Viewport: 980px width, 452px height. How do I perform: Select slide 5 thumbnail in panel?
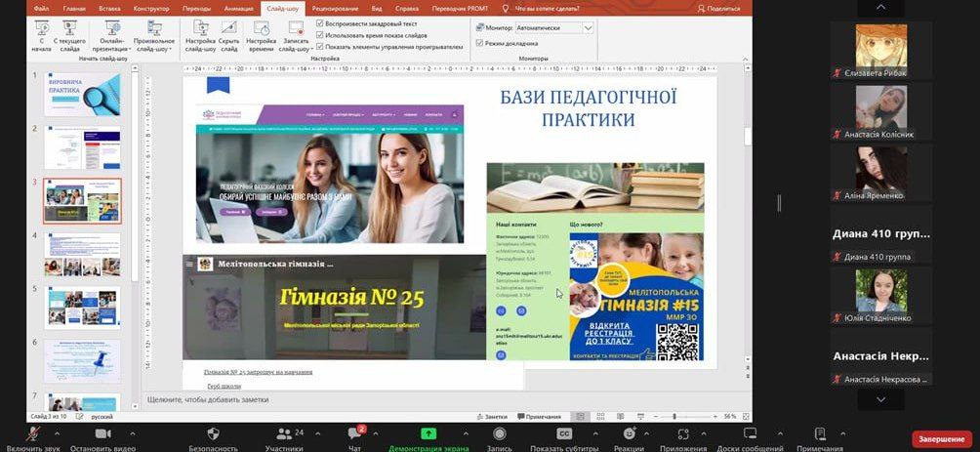82,307
